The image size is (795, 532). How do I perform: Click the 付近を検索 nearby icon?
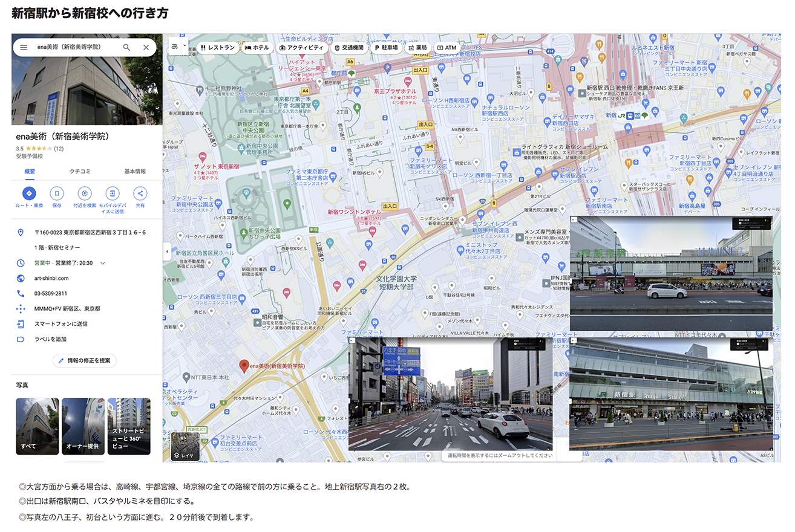85,193
